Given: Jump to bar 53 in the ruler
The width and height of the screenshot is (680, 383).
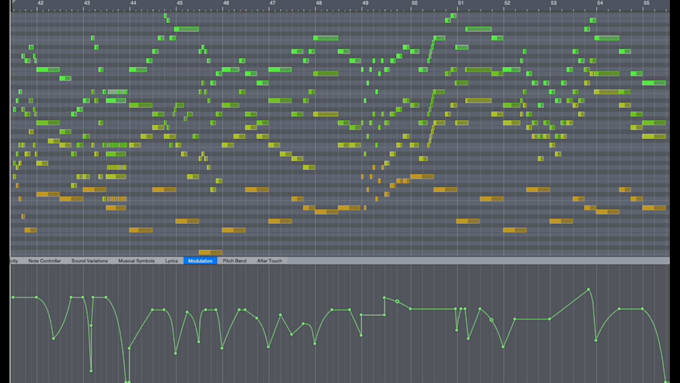Looking at the screenshot, I should click(x=554, y=3).
